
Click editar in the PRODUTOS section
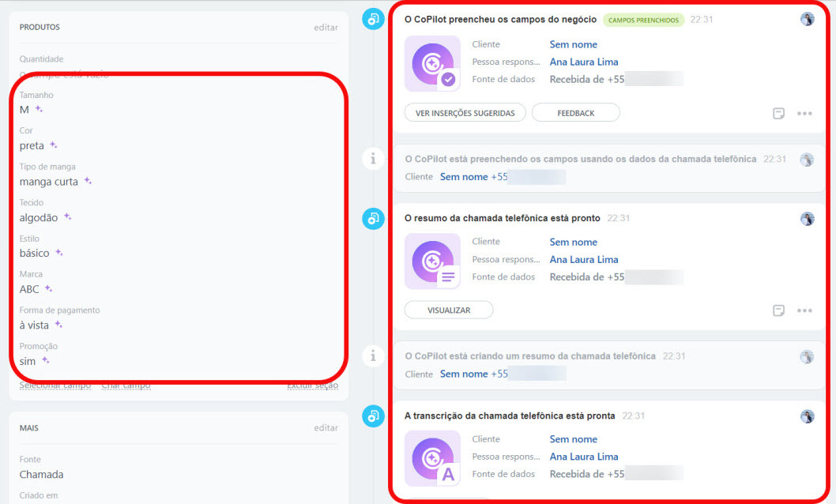(326, 28)
